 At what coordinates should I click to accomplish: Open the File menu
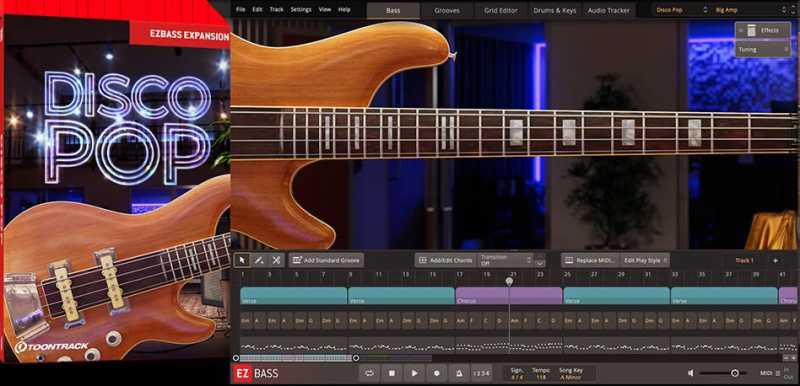(x=241, y=9)
